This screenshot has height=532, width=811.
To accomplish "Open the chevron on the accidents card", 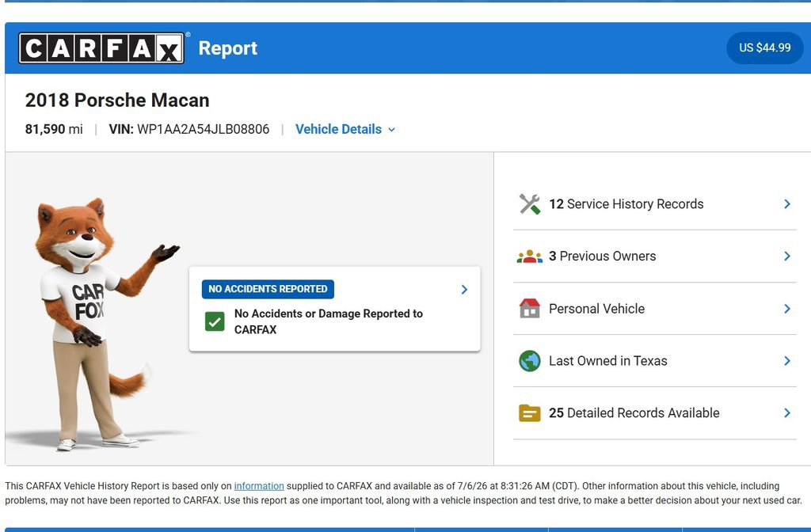I will (x=464, y=290).
